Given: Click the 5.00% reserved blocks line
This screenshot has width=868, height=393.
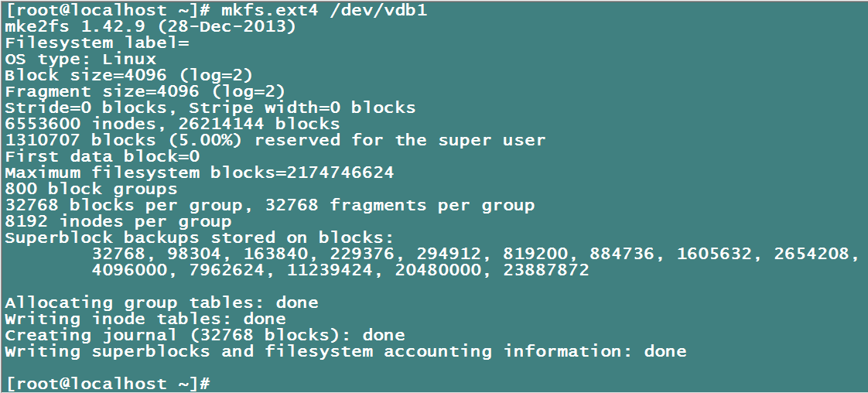Looking at the screenshot, I should 275,140.
